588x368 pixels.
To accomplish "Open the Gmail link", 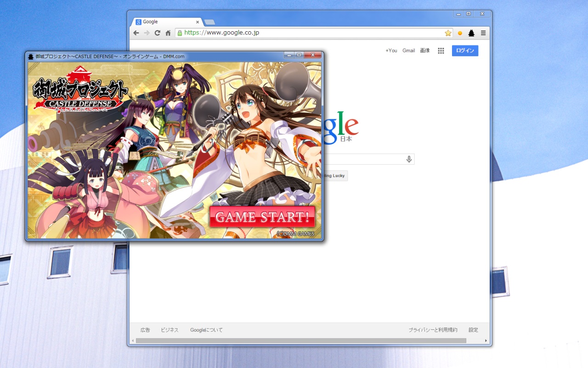I will 408,51.
